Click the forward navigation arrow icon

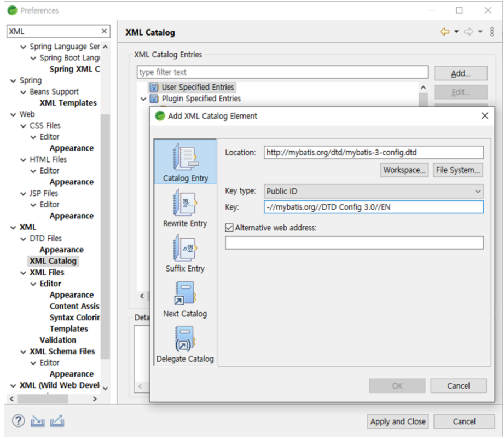point(468,32)
